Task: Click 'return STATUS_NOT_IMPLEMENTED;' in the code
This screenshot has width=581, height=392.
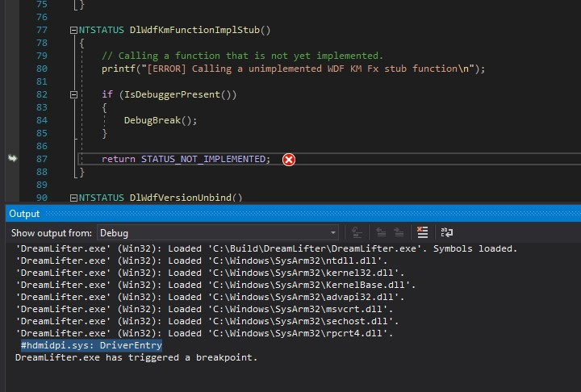Action: [186, 159]
